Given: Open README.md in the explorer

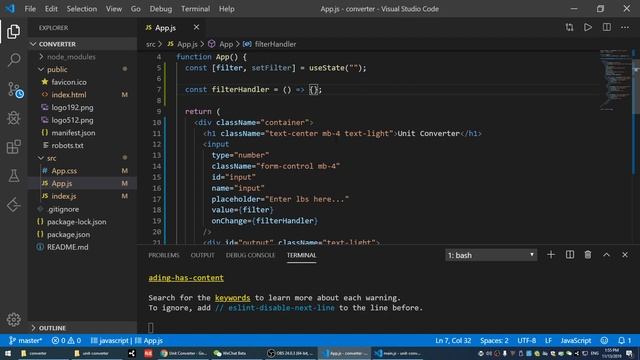Looking at the screenshot, I should (x=82, y=247).
